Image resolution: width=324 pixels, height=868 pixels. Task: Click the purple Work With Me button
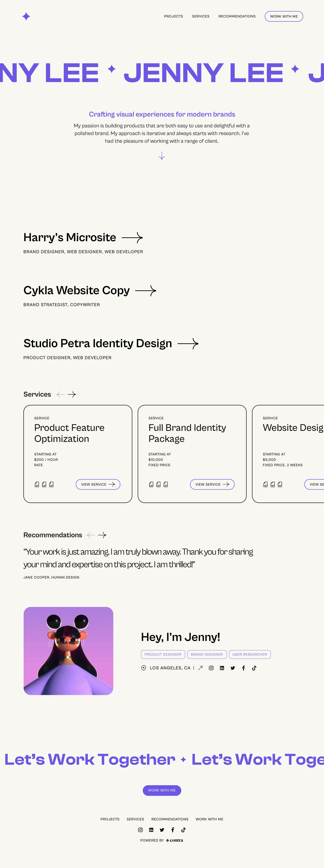click(162, 790)
